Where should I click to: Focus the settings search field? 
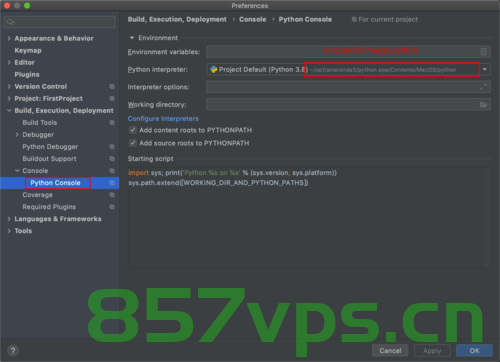[x=60, y=22]
